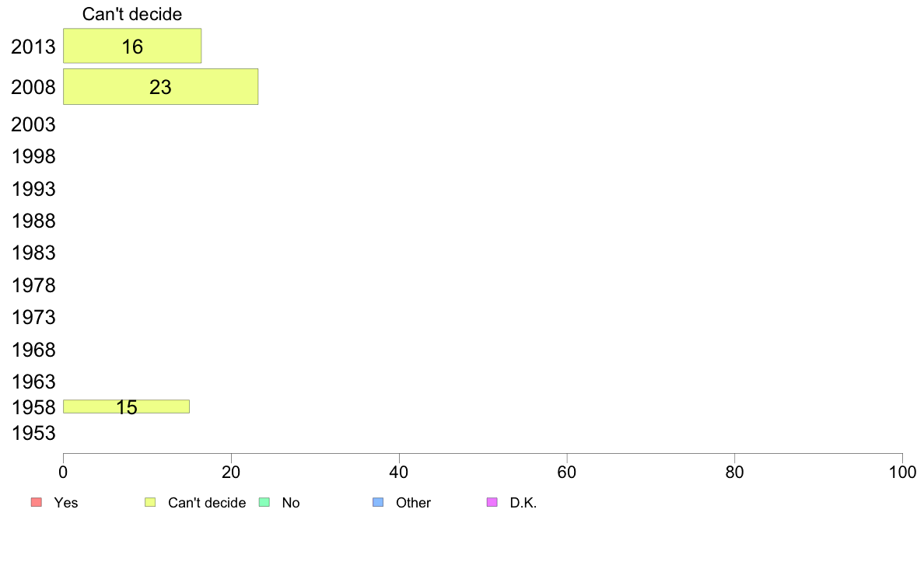This screenshot has width=924, height=572.
Task: Click the 60 tick on the axis
Action: coord(567,473)
